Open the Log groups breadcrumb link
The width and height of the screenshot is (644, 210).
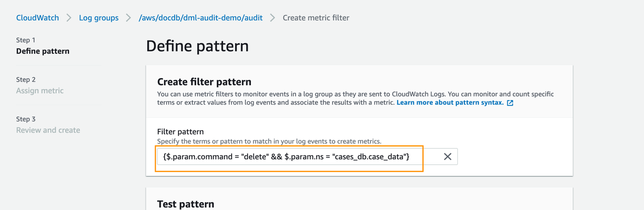pos(99,18)
